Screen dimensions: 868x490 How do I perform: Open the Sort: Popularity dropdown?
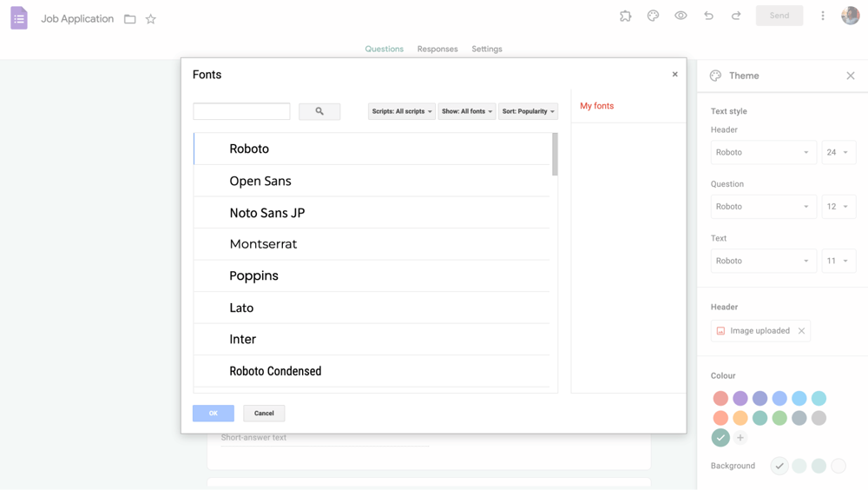[528, 111]
